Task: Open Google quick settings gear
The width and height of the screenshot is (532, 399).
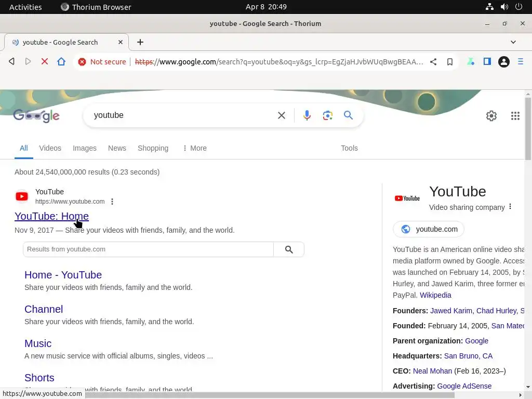Action: [x=491, y=116]
